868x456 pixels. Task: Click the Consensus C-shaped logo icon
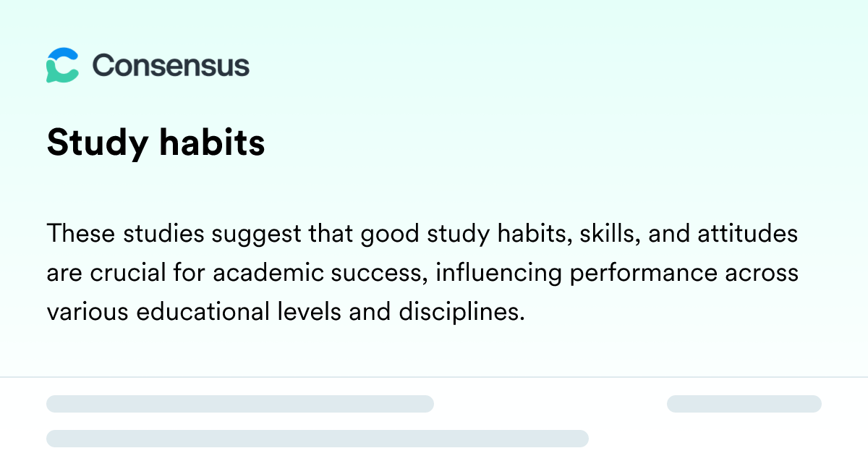pos(62,65)
